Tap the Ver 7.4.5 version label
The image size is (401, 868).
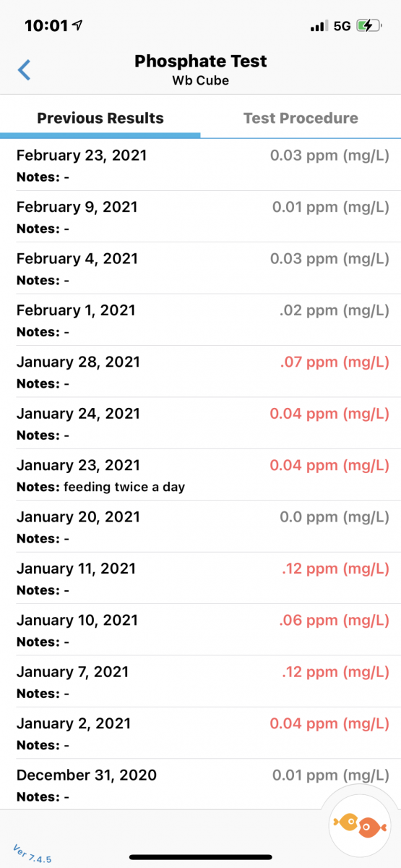pos(32,853)
